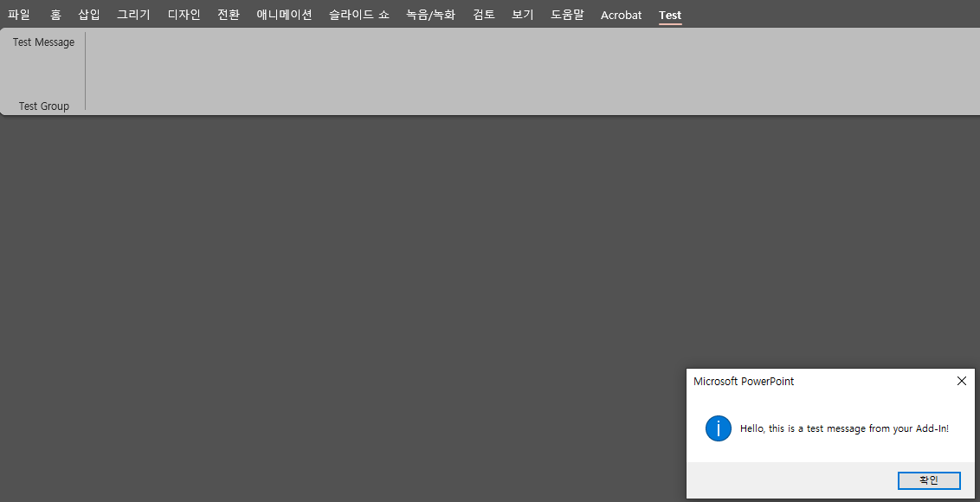Open the 도움말 ribbon tab

[567, 15]
